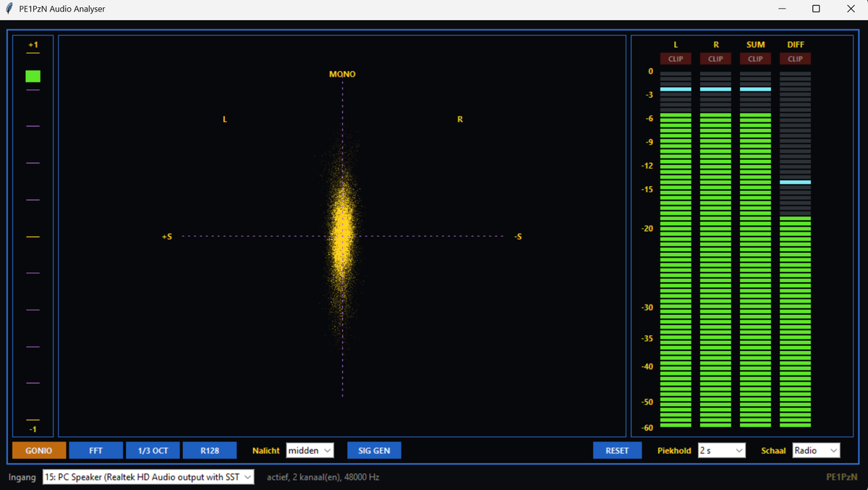Click the RESET button
Screen dimensions: 868x490
point(617,450)
